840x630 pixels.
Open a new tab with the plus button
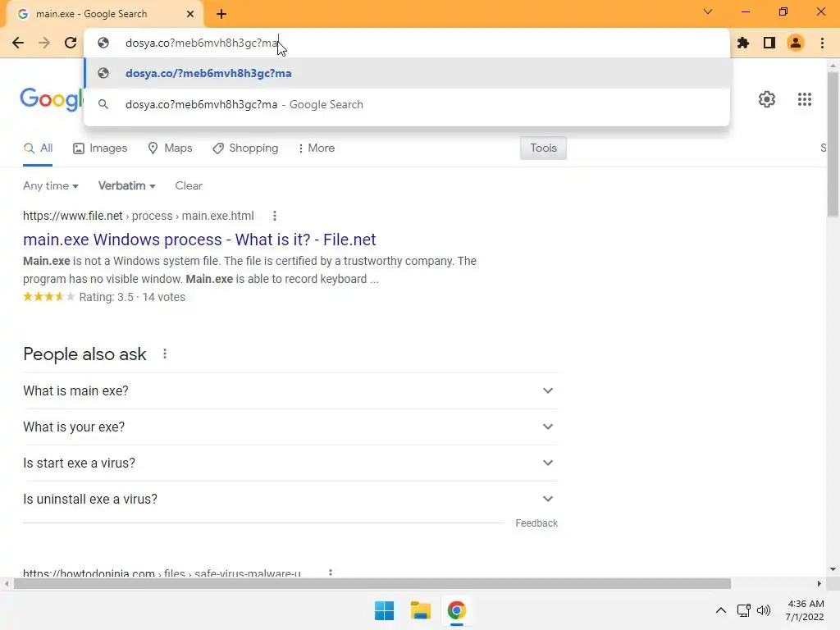coord(221,14)
